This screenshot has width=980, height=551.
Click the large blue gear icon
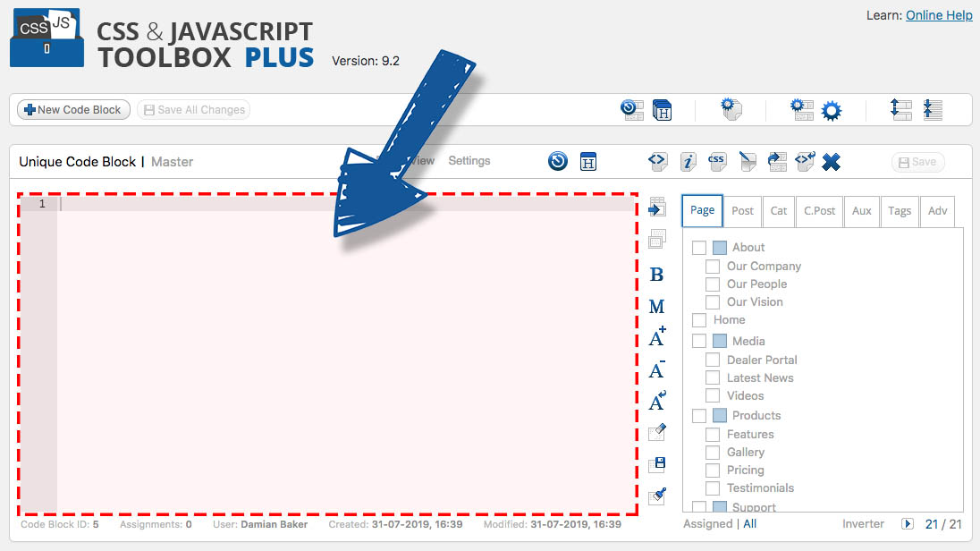point(832,111)
